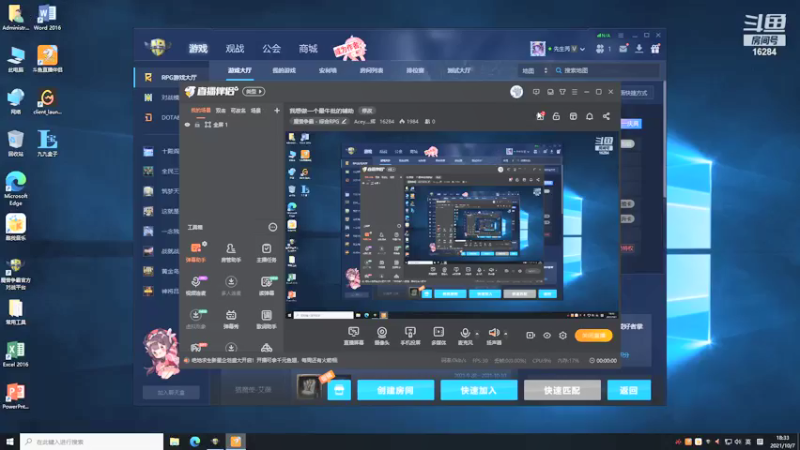Open the Windows Start menu

(x=10, y=442)
